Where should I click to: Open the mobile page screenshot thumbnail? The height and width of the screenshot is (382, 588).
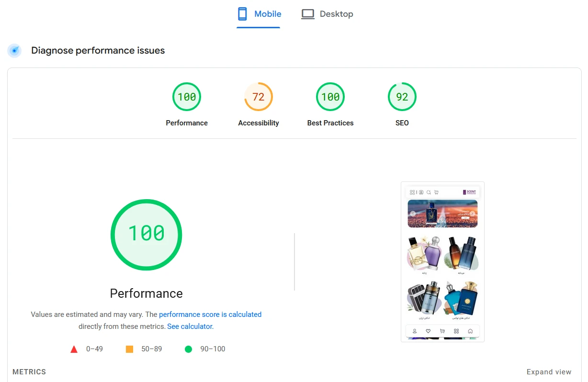[442, 262]
